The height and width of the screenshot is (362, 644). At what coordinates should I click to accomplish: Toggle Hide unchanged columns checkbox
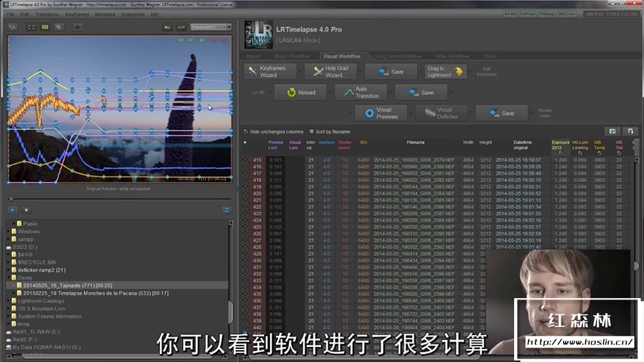[x=246, y=132]
